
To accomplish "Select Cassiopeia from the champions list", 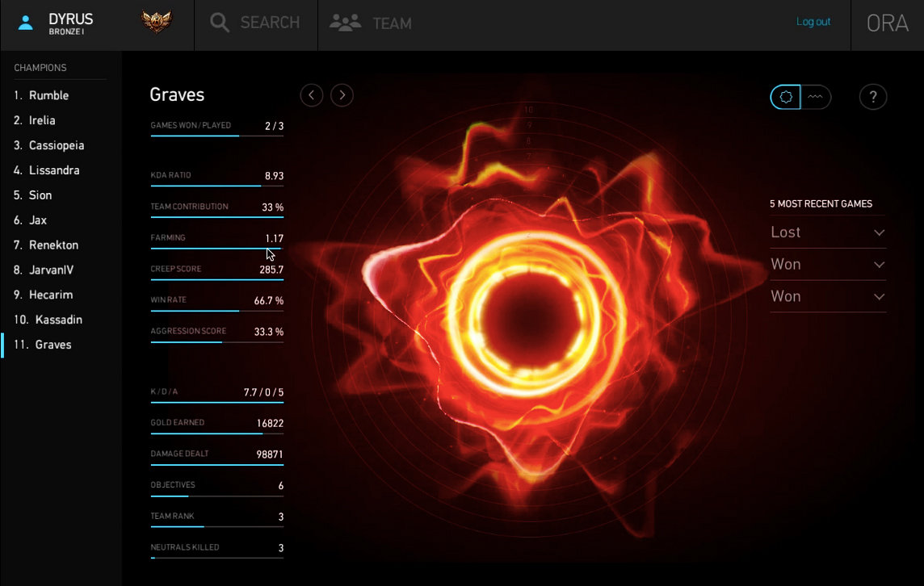I will click(57, 145).
